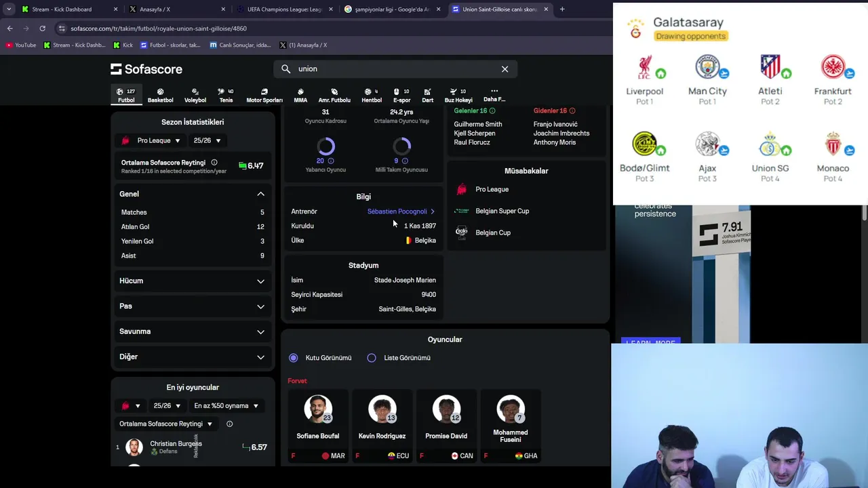This screenshot has width=868, height=488.
Task: Open the Hentbol sport icon
Action: pos(372,95)
